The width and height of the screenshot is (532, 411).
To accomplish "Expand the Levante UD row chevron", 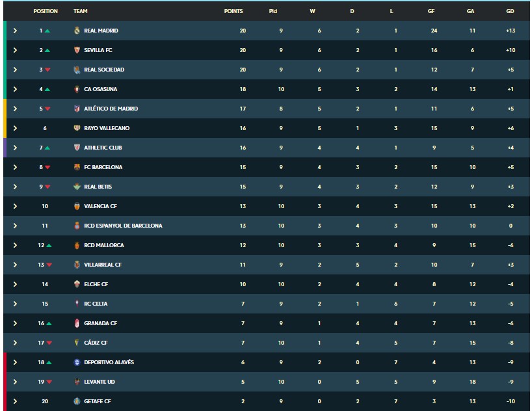I will pos(15,382).
